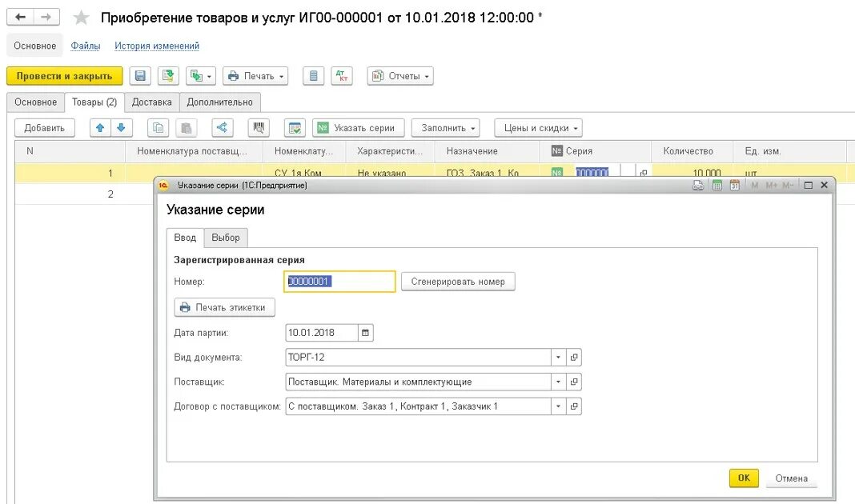
Task: Click the checklist selection icon
Action: click(x=295, y=128)
